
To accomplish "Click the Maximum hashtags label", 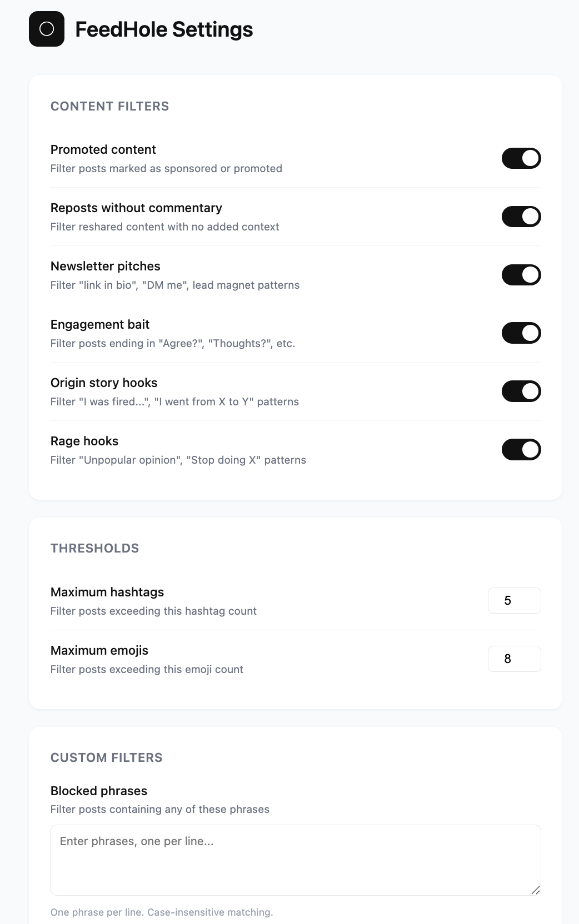I will 107,592.
